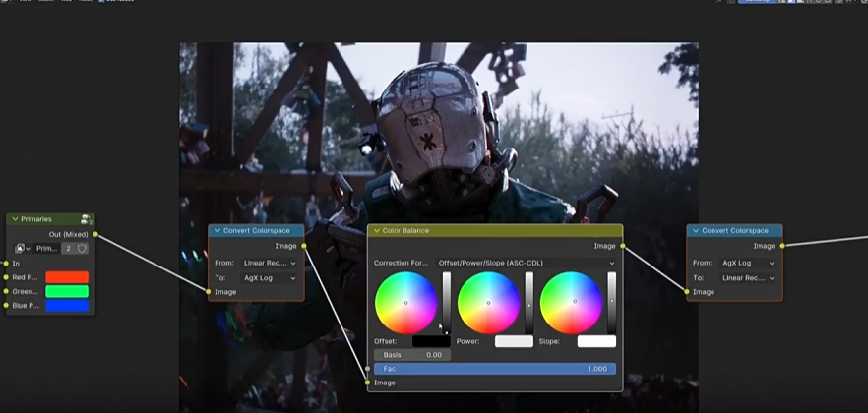Click the black Offset color swatch
This screenshot has height=413, width=868.
(x=431, y=341)
